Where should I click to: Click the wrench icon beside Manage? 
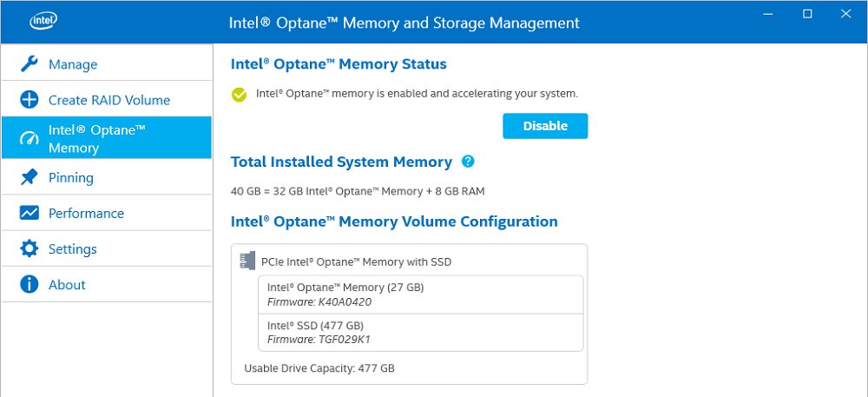[x=30, y=64]
